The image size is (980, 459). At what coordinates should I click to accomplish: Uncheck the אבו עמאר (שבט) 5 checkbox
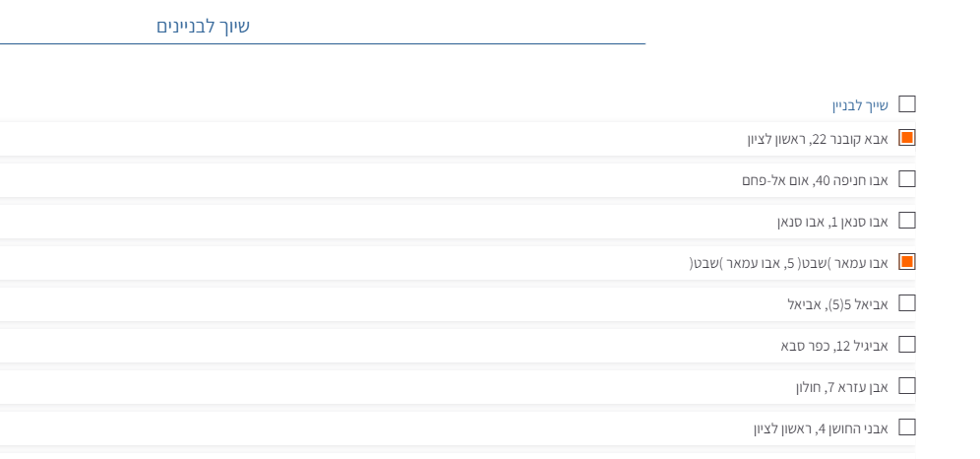(x=908, y=262)
